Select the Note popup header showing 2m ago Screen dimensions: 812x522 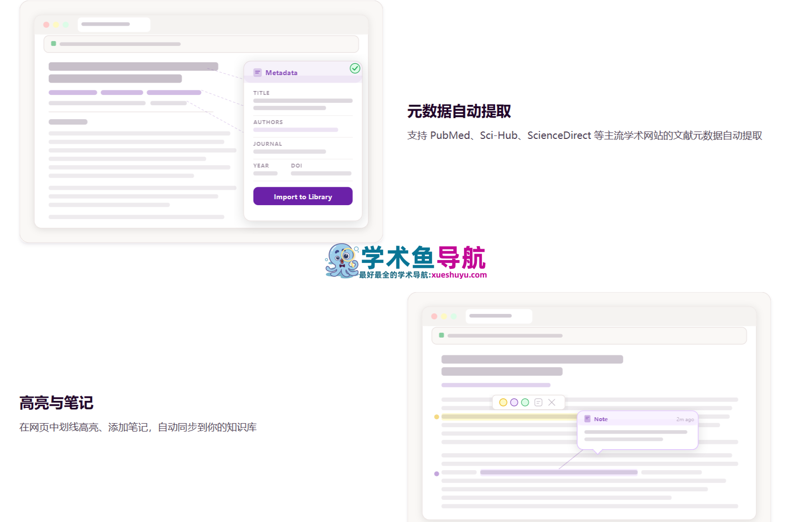(x=684, y=419)
